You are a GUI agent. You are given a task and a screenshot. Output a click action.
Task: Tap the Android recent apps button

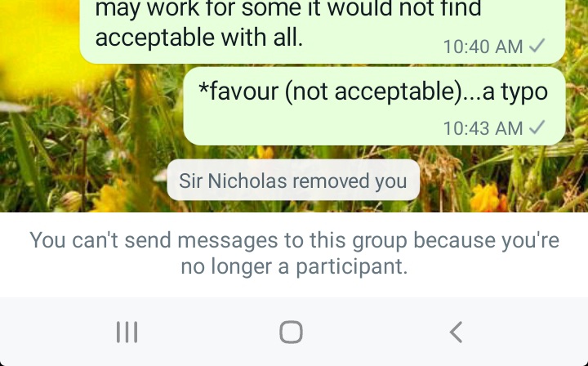pos(127,332)
